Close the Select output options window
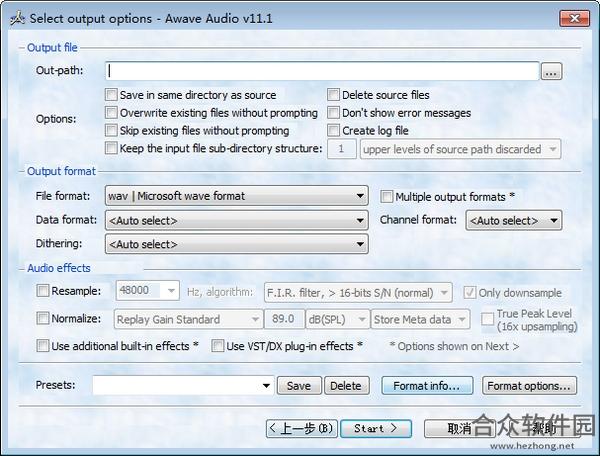 (574, 18)
